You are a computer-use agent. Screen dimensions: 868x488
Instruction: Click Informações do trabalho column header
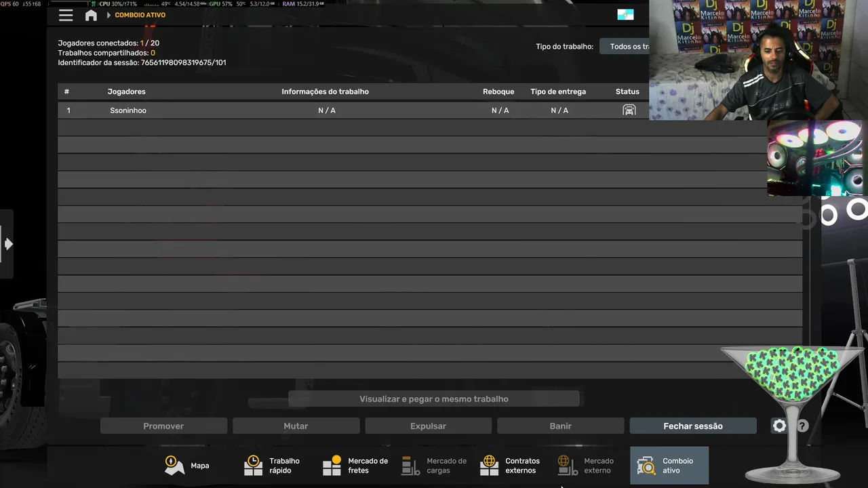click(325, 91)
